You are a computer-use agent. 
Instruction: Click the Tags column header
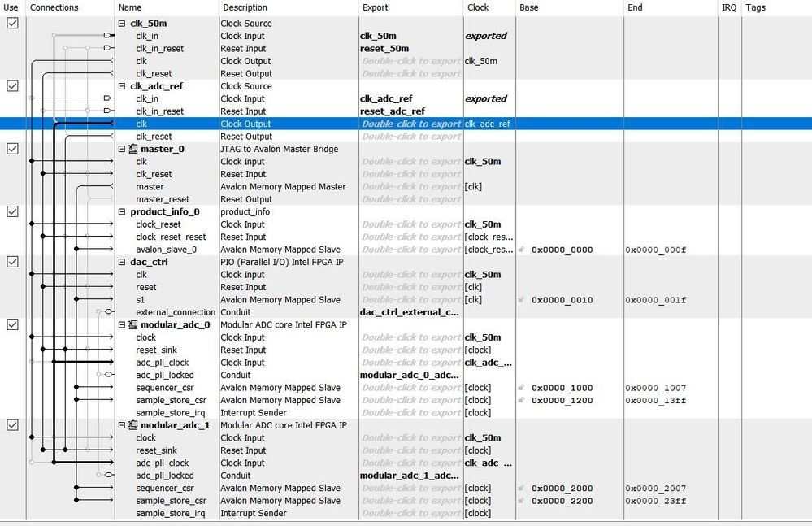click(755, 7)
